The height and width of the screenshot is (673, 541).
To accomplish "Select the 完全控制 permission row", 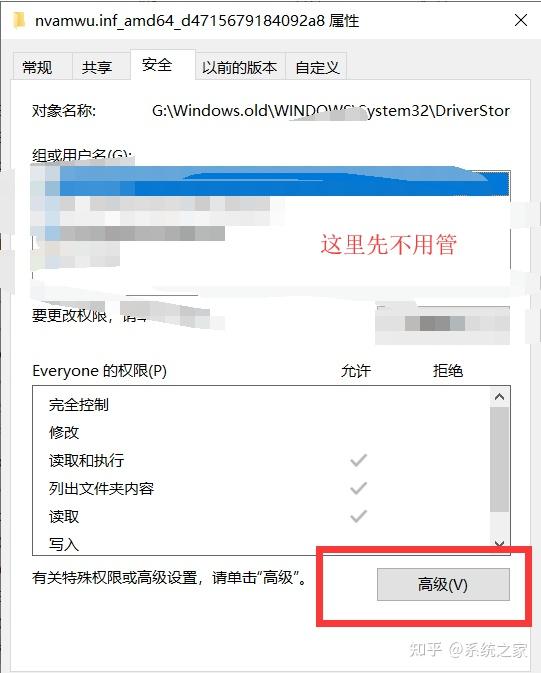I will (261, 404).
